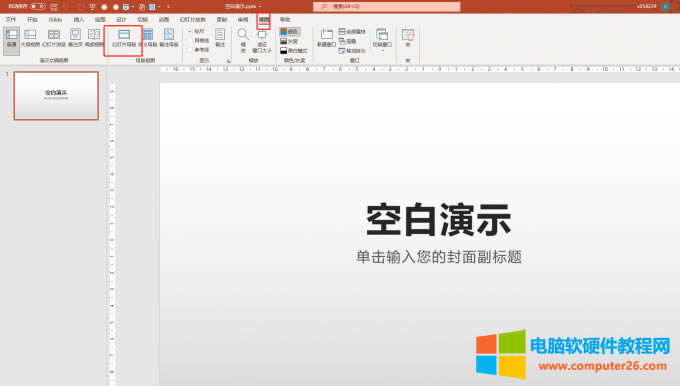Viewport: 680px width, 386px height.
Task: Open the Handout Master (讲义母版) icon
Action: click(x=148, y=38)
